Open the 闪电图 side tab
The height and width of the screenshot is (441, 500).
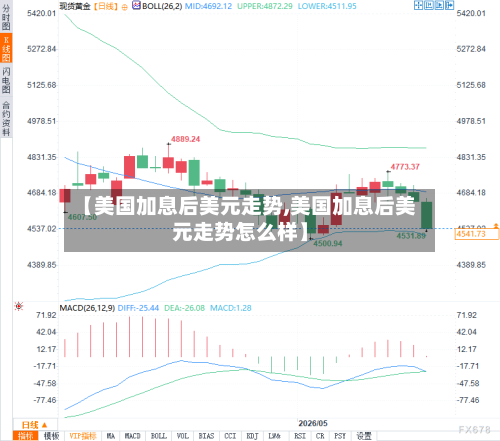[x=6, y=80]
